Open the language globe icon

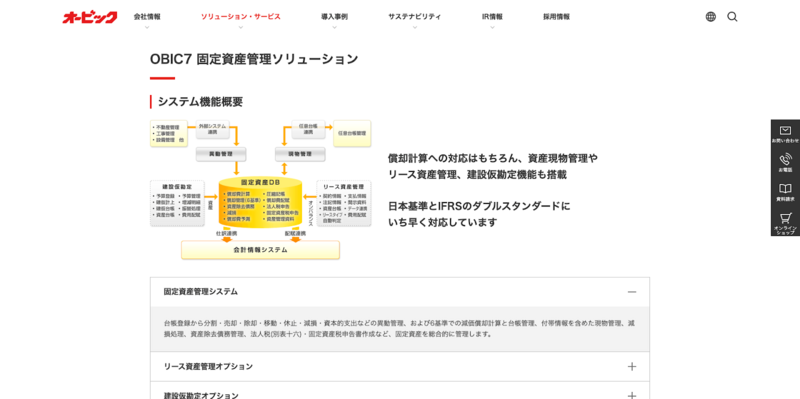(x=711, y=17)
